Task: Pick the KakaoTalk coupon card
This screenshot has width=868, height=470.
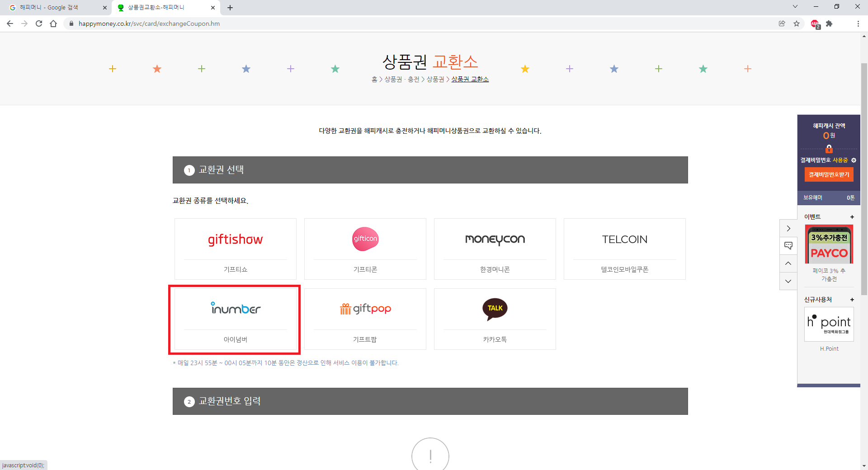Action: 495,319
